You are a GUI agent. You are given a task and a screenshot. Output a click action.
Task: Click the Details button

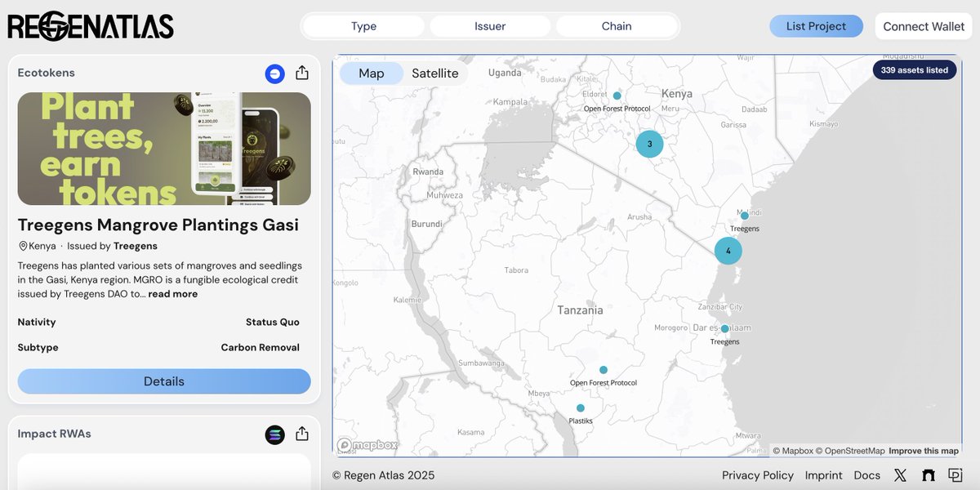pos(164,381)
